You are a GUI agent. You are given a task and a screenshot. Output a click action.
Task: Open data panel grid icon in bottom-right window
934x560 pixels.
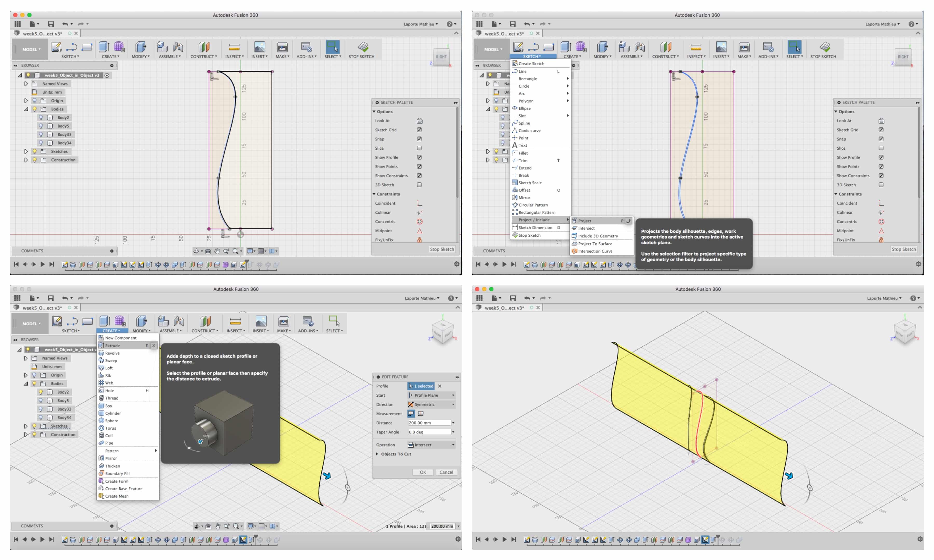[479, 298]
